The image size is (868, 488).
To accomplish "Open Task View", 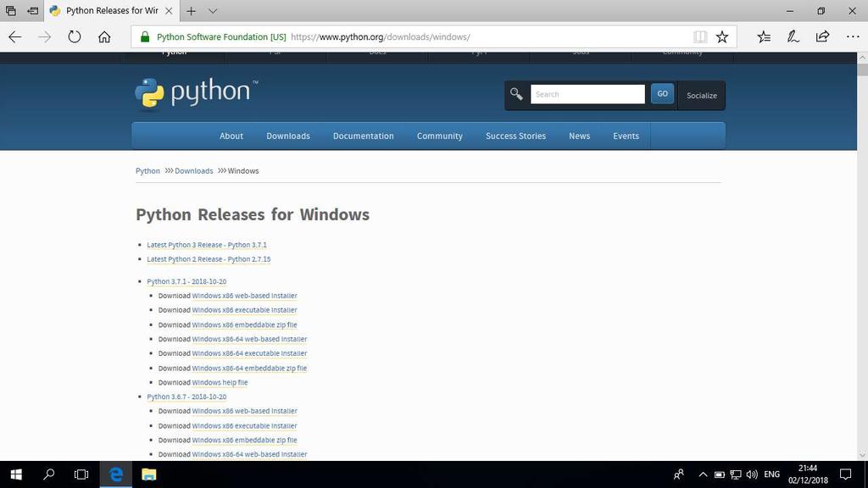I will point(81,474).
